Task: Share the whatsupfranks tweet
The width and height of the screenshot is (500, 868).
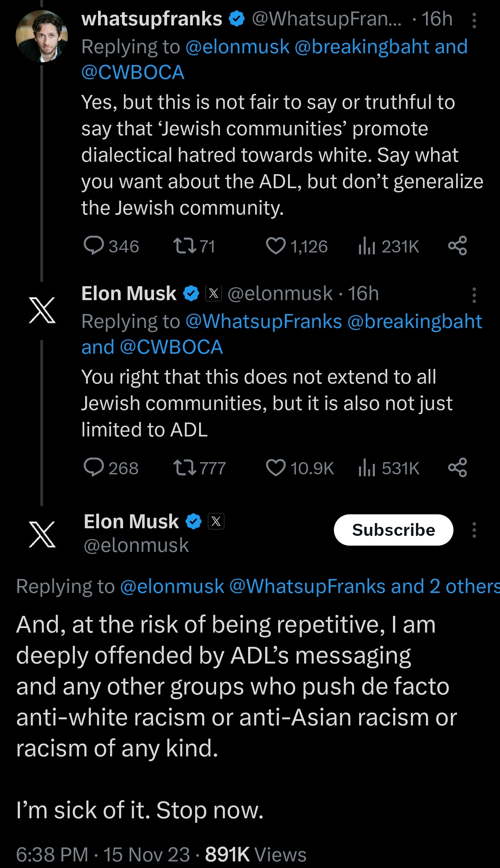Action: tap(457, 246)
